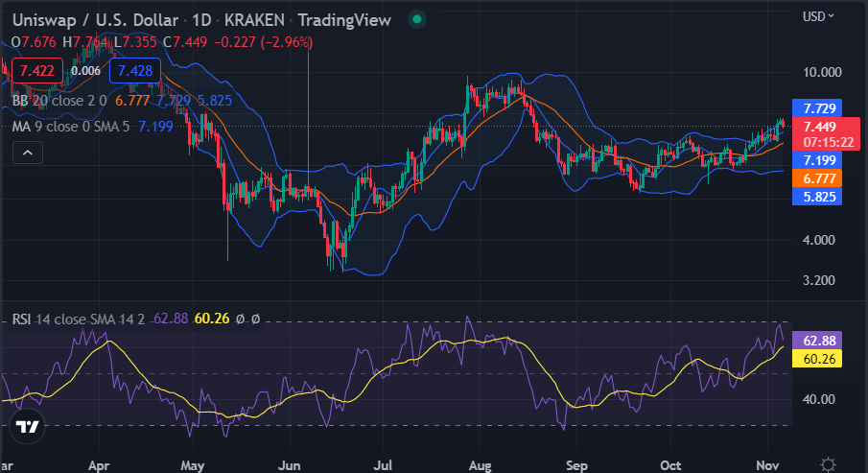Click the MA value tag 7.199 on axis

pos(817,160)
